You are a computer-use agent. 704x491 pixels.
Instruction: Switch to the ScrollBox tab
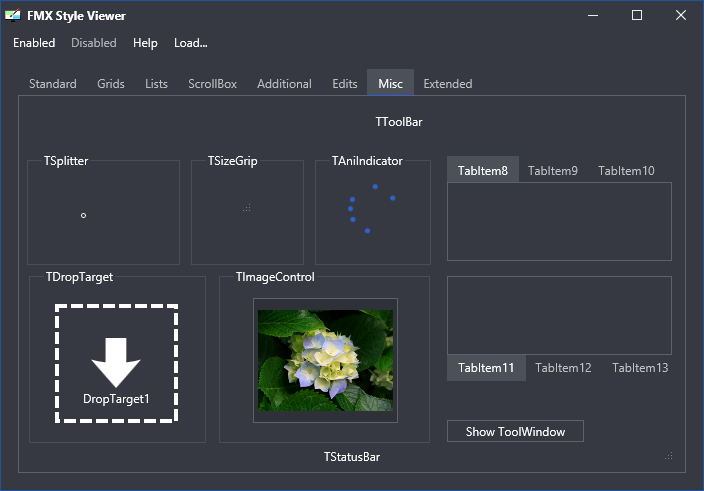click(212, 83)
